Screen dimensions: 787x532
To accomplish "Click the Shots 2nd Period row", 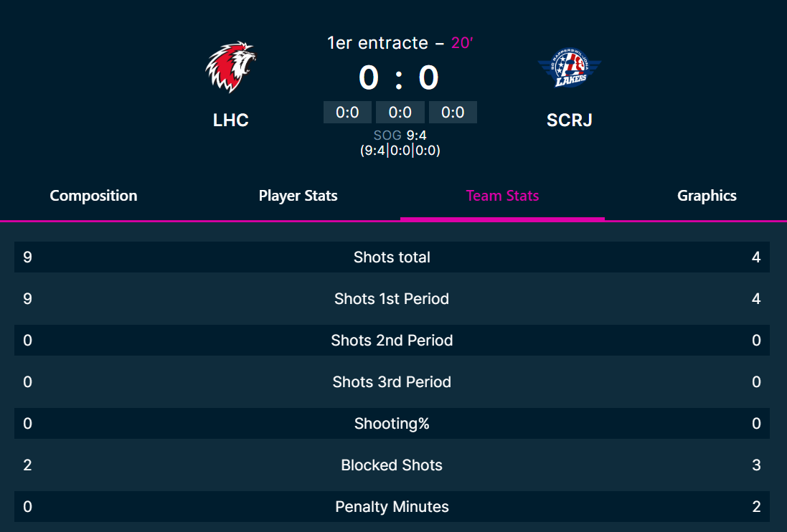I will click(392, 340).
